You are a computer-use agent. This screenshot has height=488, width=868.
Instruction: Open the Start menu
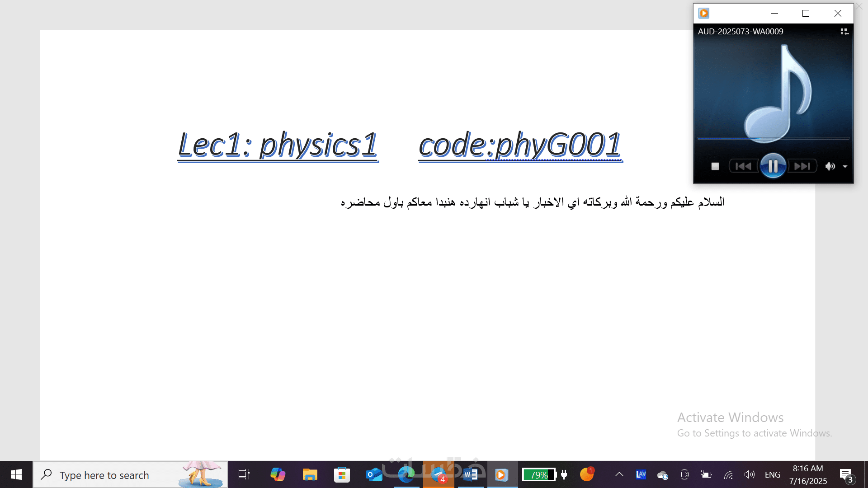coord(16,474)
